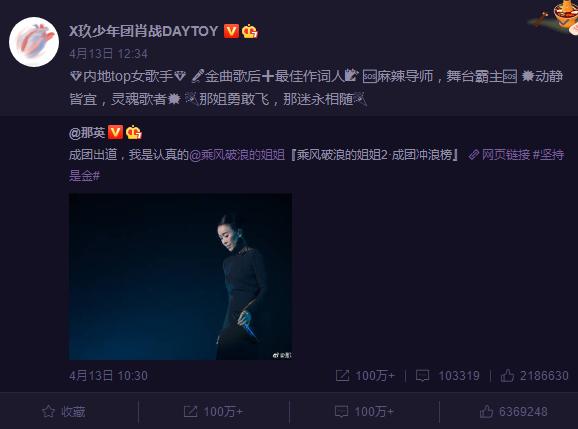Like the original post with 2186630 likes
The image size is (578, 429).
pyautogui.click(x=534, y=376)
